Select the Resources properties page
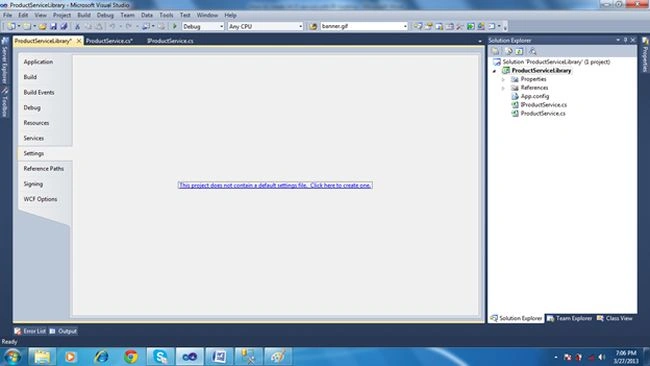Screen dimensions: 650x366 [x=45, y=123]
